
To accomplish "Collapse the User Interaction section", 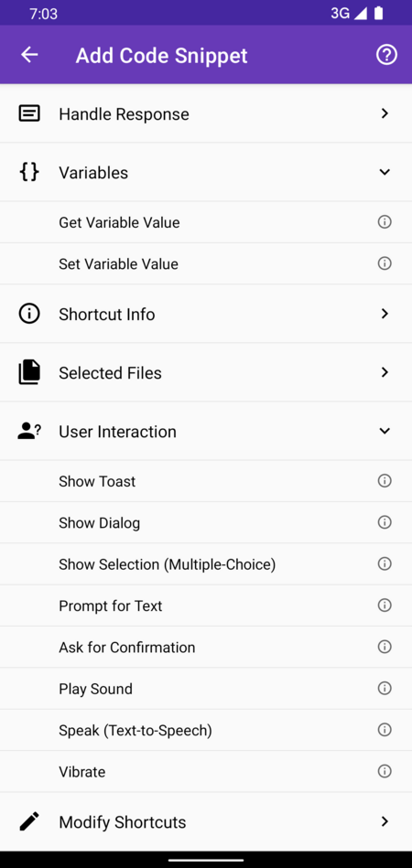I will tap(206, 431).
